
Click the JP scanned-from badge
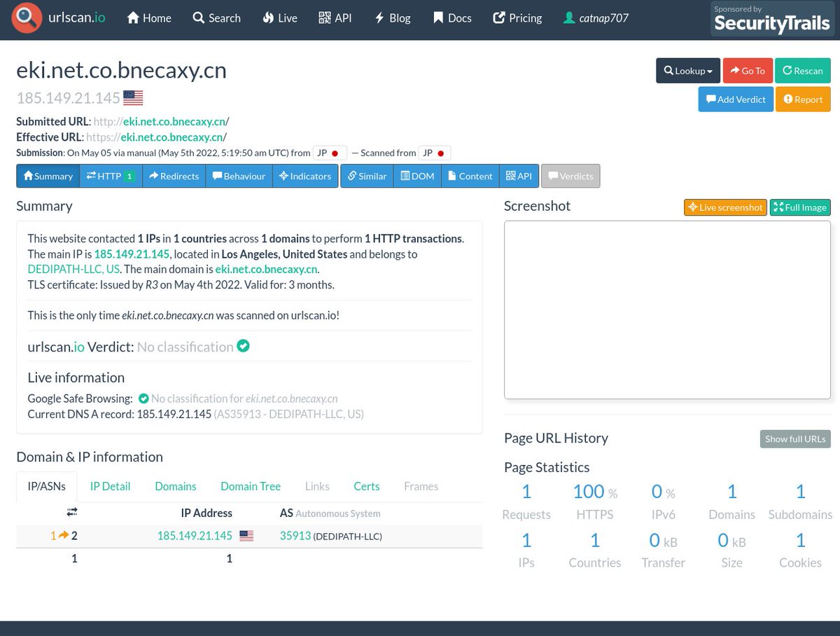(x=434, y=153)
